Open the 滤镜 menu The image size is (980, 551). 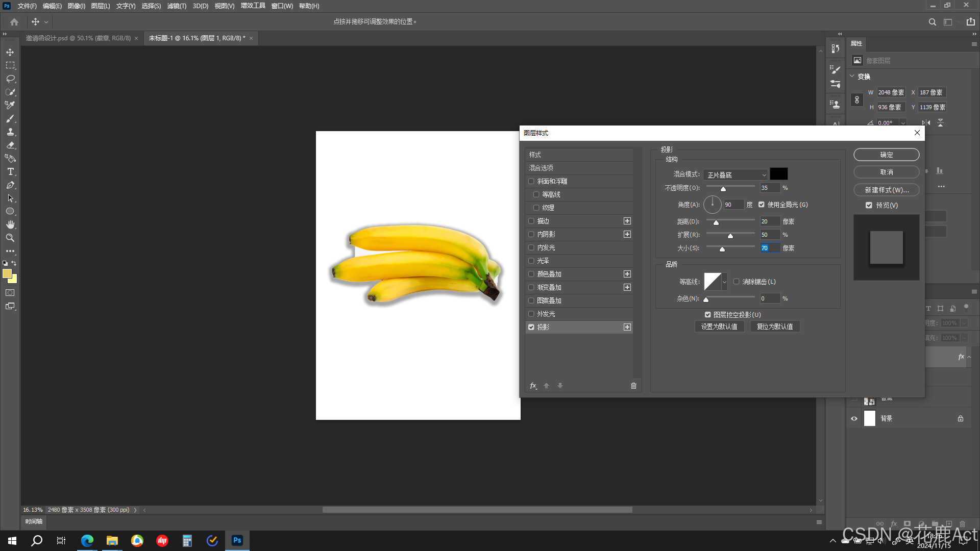[177, 6]
